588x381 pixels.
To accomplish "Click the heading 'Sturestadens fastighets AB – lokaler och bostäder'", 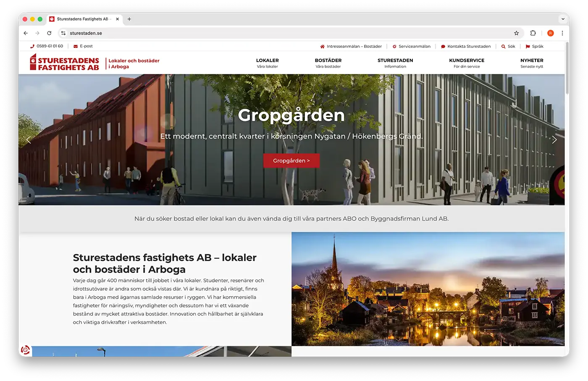I will coord(165,263).
